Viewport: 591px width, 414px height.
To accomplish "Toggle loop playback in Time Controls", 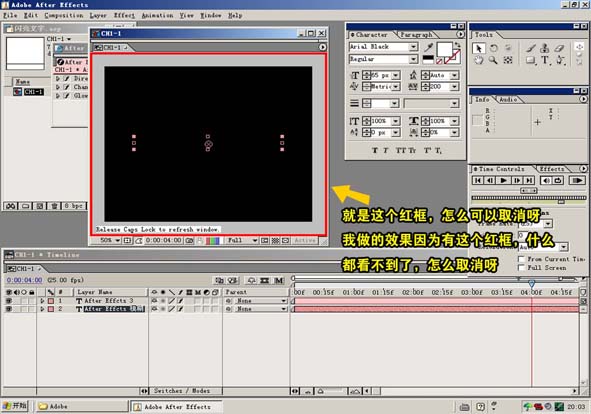I will pyautogui.click(x=558, y=180).
